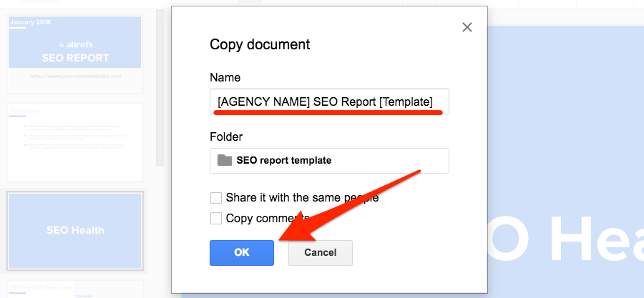The width and height of the screenshot is (644, 298).
Task: Close the Copy document dialog with X
Action: pyautogui.click(x=467, y=27)
